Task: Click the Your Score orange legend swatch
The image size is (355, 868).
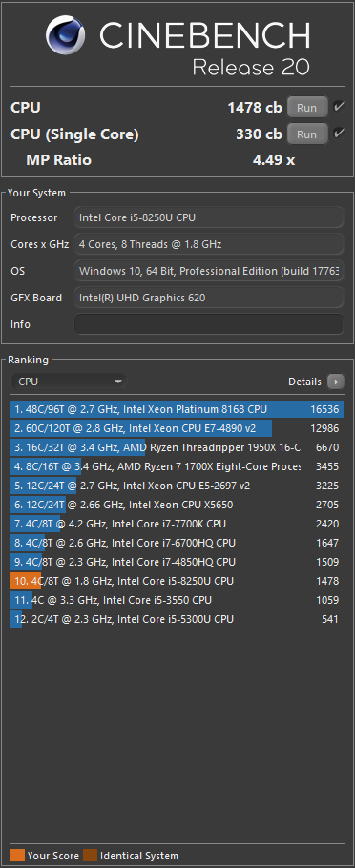Action: pyautogui.click(x=18, y=856)
